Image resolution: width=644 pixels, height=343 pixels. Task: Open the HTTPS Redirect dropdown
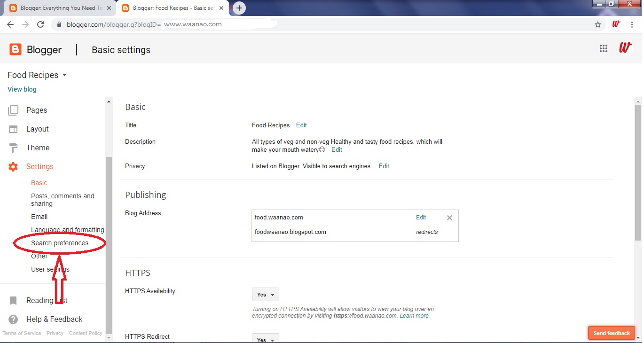point(266,338)
